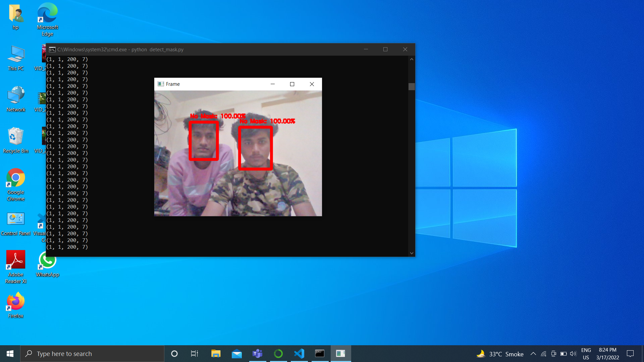Open the battery status tray icon

point(563,354)
